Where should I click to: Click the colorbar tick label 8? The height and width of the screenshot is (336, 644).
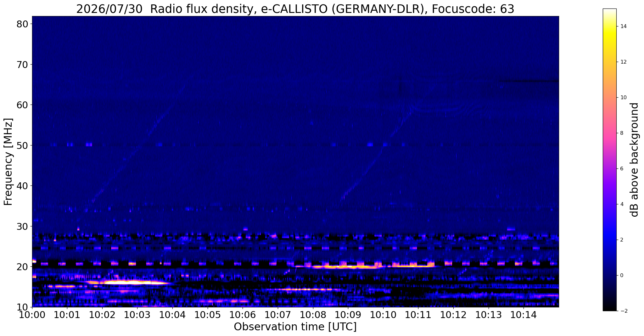622,133
